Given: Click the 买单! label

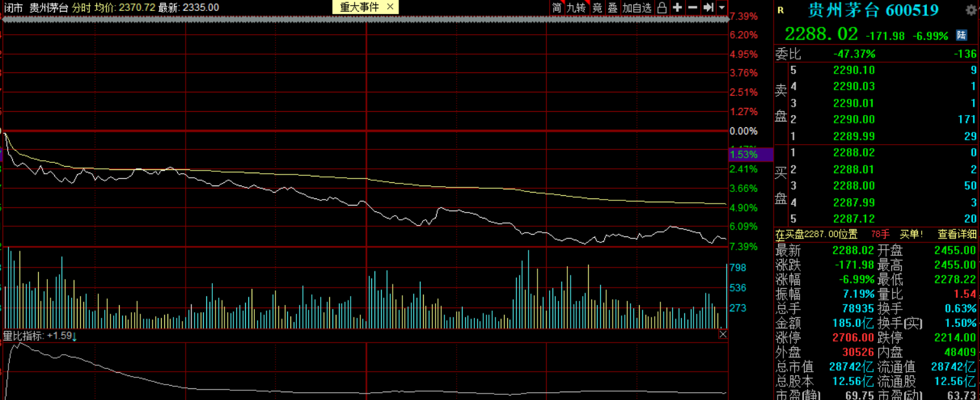Looking at the screenshot, I should [x=912, y=234].
